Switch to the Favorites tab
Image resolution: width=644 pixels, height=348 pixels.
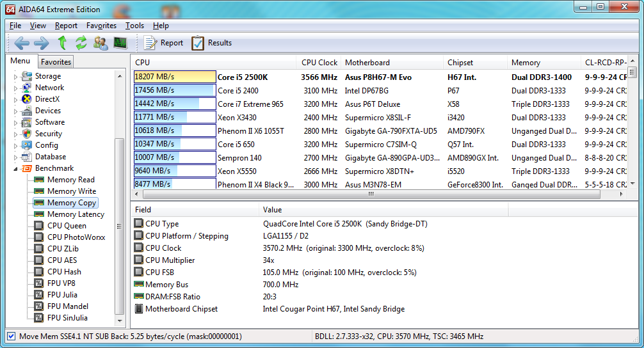[x=56, y=61]
